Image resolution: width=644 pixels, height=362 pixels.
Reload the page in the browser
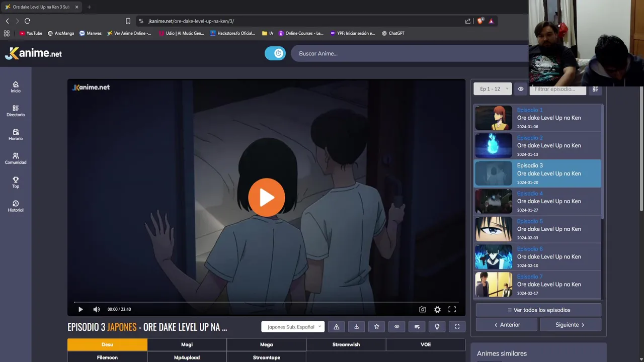tap(27, 21)
